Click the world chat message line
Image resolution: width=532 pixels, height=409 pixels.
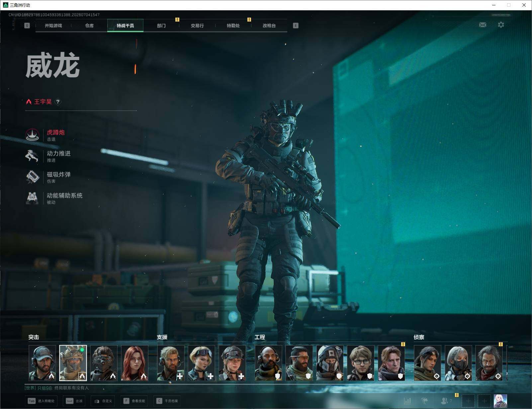[x=57, y=388]
